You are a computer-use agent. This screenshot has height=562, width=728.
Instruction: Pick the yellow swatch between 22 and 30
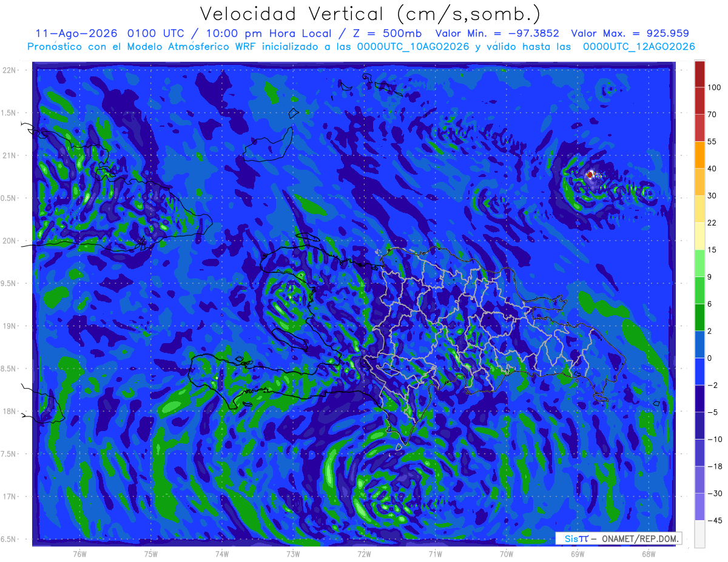[x=699, y=209]
